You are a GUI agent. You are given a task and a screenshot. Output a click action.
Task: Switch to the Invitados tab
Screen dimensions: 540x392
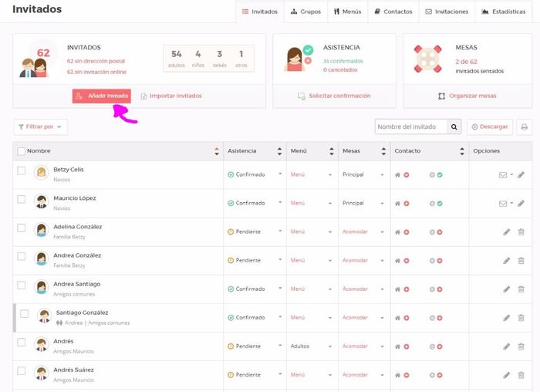(260, 12)
